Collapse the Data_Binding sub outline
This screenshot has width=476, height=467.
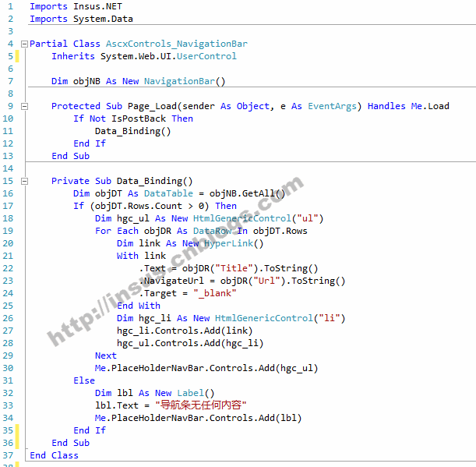[x=24, y=182]
